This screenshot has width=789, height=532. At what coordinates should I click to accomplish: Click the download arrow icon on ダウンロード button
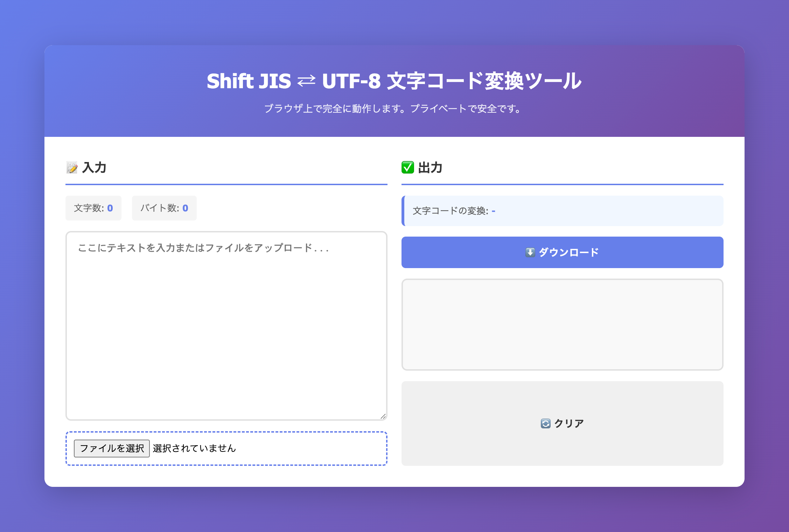click(x=530, y=252)
